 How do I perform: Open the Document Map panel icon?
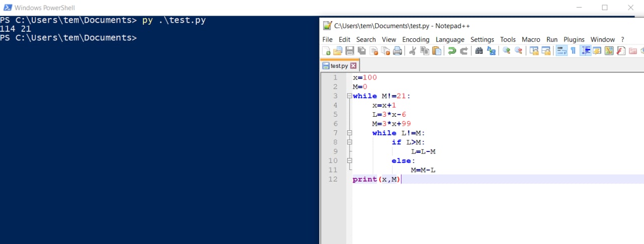click(609, 50)
